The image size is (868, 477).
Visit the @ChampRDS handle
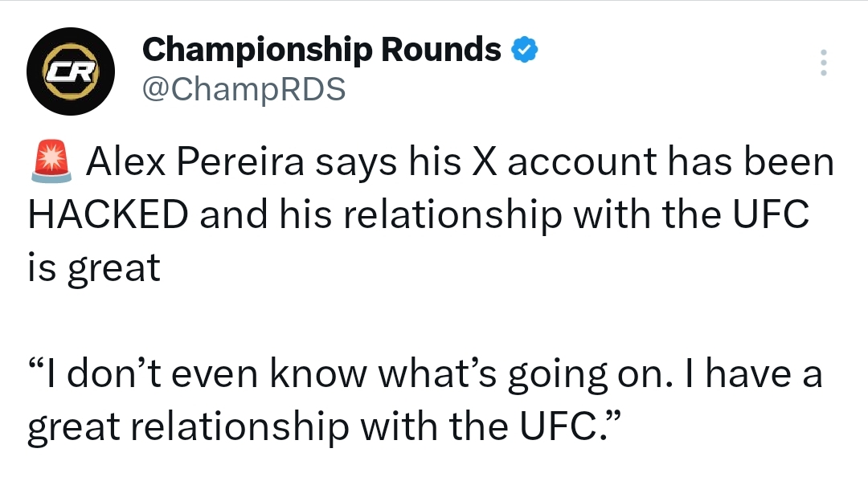click(244, 89)
